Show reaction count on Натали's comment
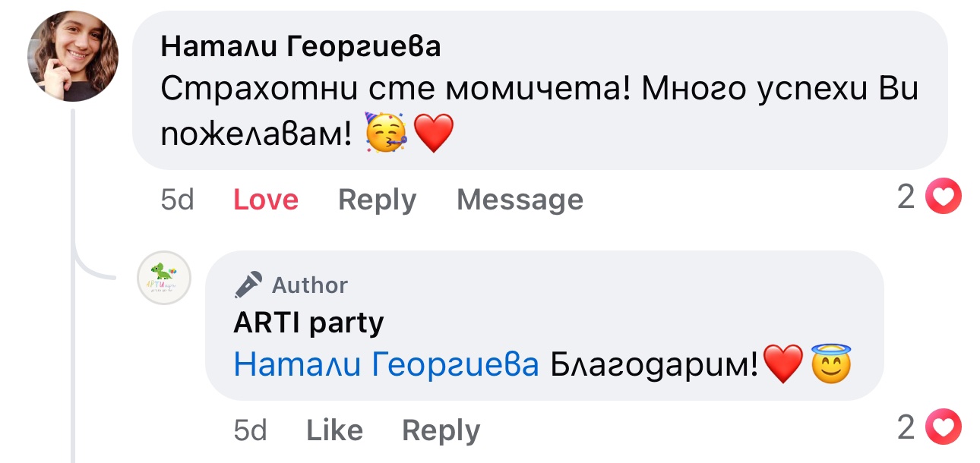 click(x=906, y=198)
